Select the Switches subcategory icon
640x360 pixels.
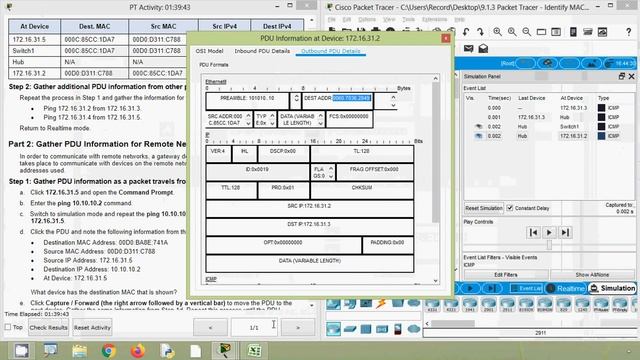tap(350, 329)
